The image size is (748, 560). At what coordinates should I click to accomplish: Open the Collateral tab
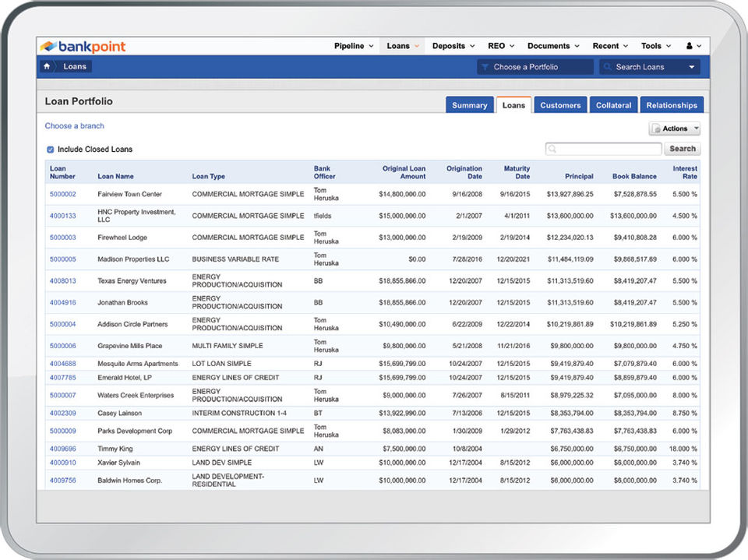coord(613,105)
